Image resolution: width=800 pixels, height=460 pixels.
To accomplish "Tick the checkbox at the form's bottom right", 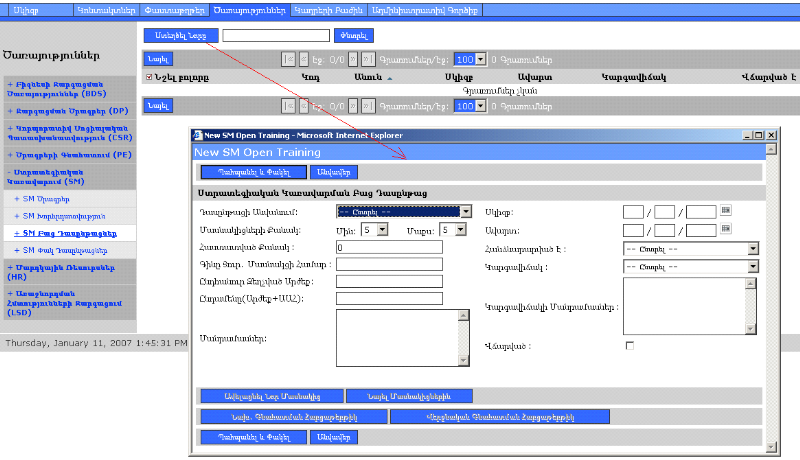I will click(629, 346).
